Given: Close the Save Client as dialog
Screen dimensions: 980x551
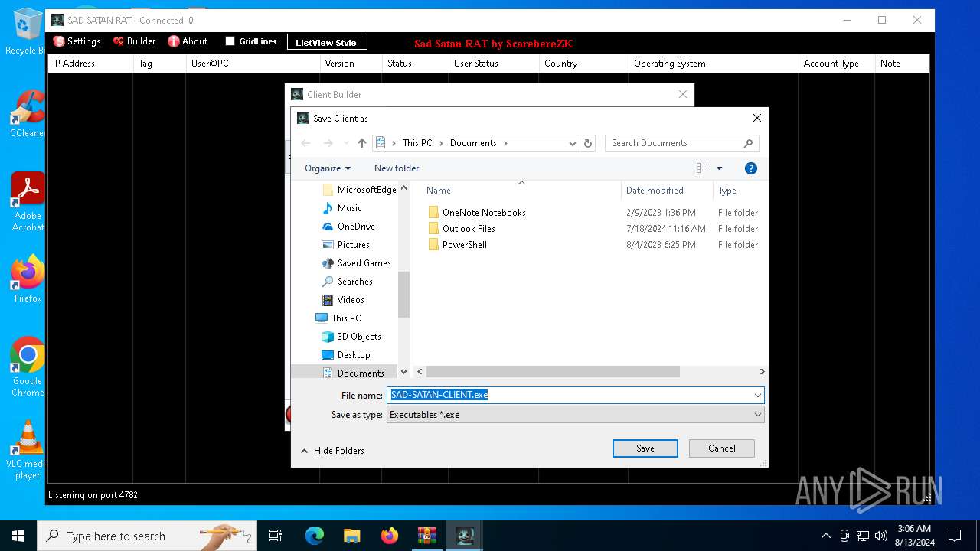Looking at the screenshot, I should 756,118.
